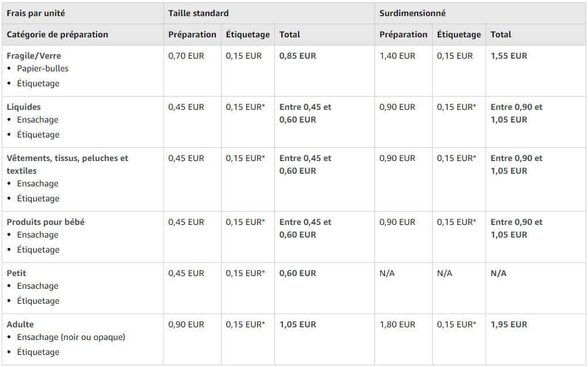Image resolution: width=588 pixels, height=367 pixels.
Task: Click the 1,95 EUR total for Adulte
Action: [509, 324]
